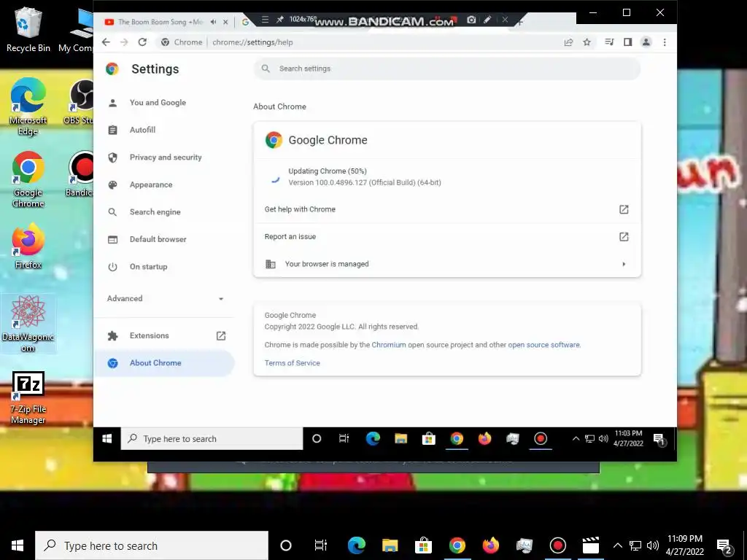Select Google Chrome desktop shortcut
The width and height of the screenshot is (747, 560).
(28, 179)
